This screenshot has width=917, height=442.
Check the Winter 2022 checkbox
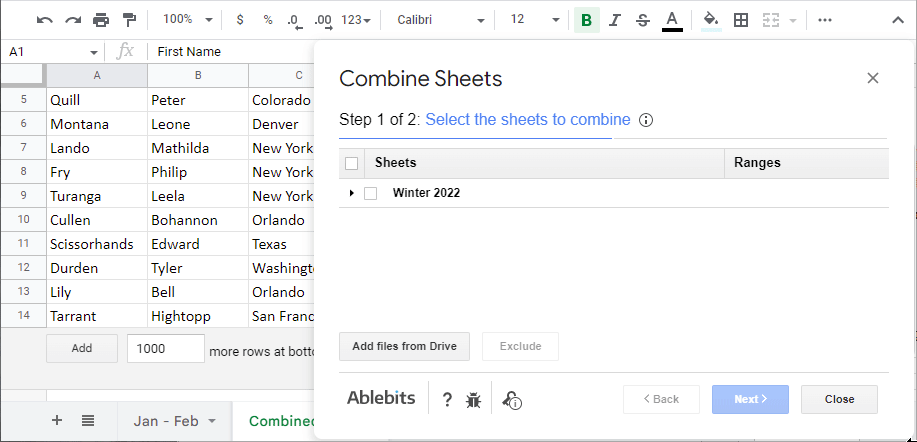(371, 193)
